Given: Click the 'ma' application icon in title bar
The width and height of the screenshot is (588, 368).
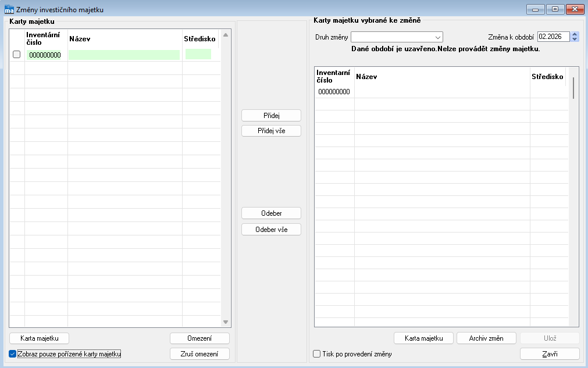Looking at the screenshot, I should pos(9,9).
